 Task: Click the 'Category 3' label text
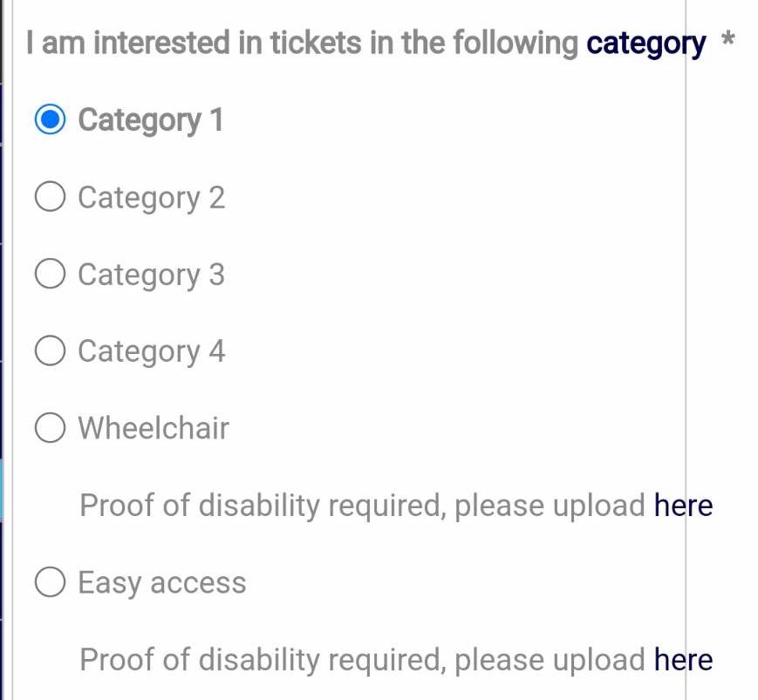coord(151,275)
